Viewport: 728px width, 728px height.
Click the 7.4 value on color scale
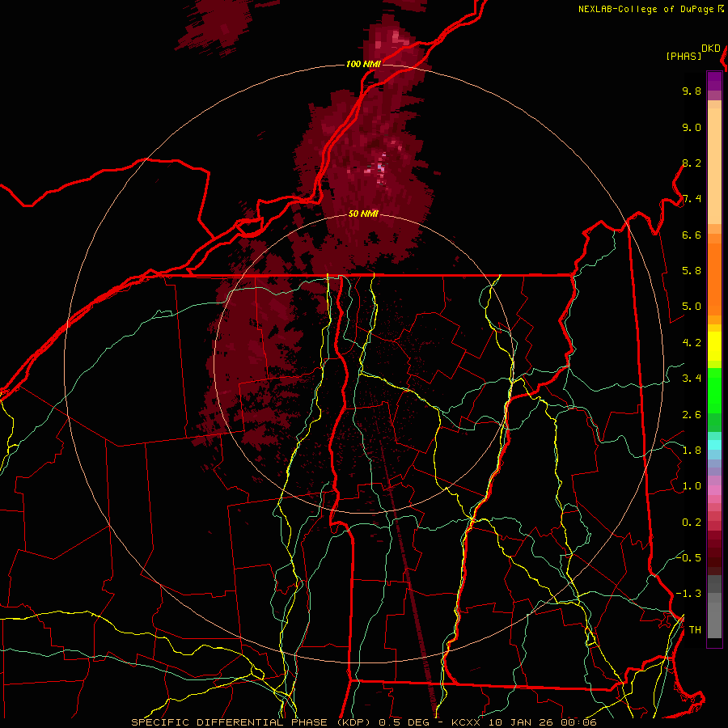[692, 199]
